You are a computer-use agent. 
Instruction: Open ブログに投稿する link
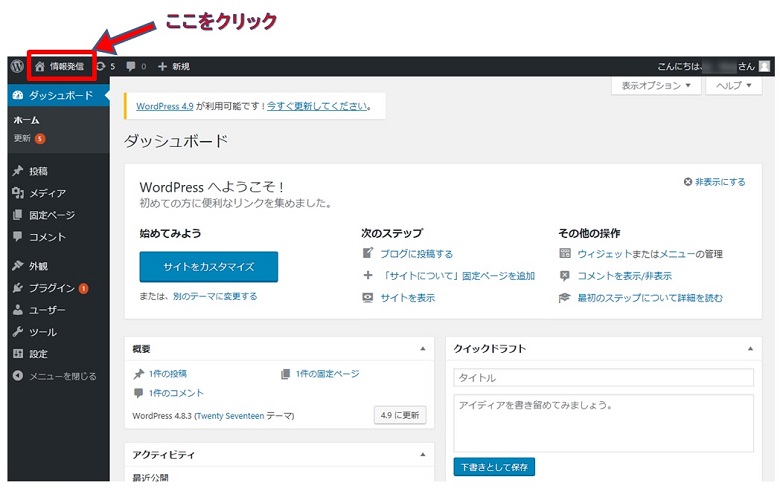pos(417,254)
